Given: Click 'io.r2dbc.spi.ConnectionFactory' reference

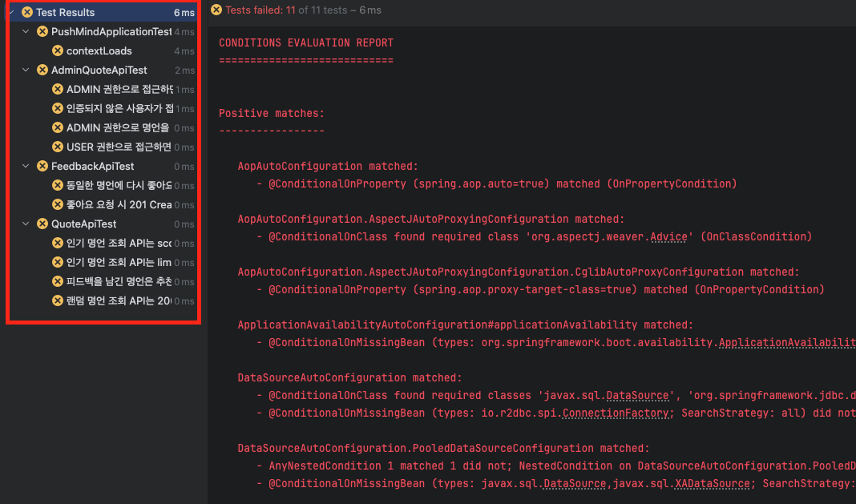Looking at the screenshot, I should (576, 413).
